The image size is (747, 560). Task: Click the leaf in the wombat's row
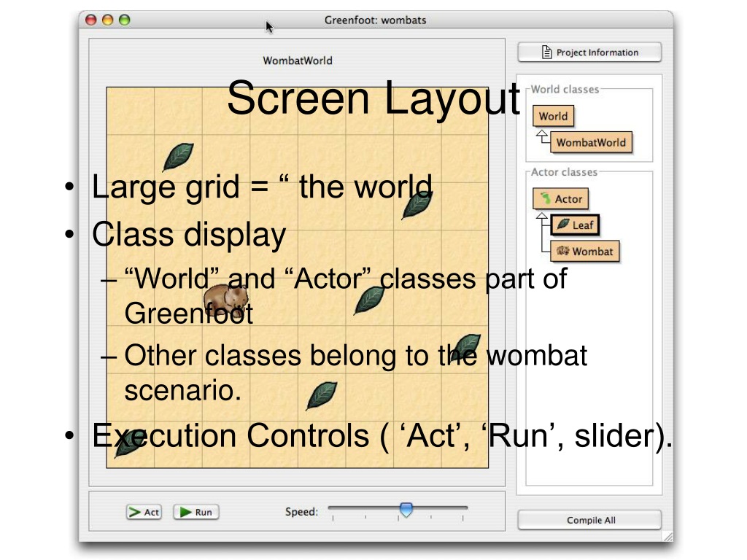click(369, 300)
